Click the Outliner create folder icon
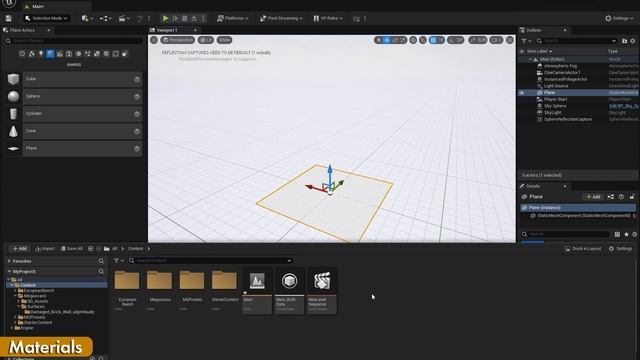 [x=624, y=41]
